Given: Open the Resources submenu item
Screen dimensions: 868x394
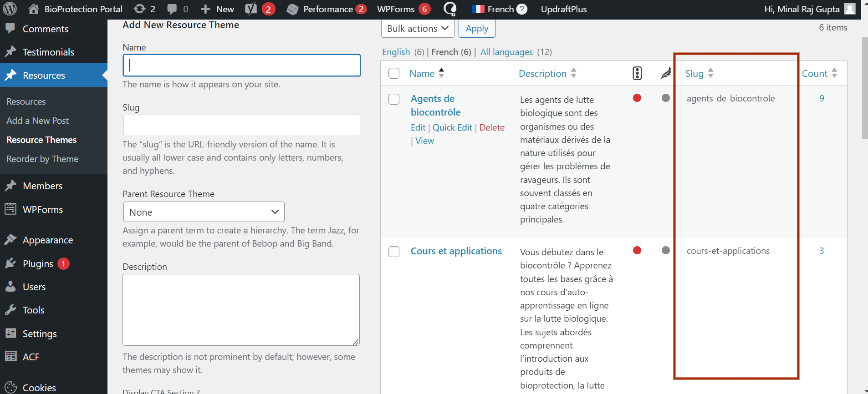Looking at the screenshot, I should (x=26, y=101).
